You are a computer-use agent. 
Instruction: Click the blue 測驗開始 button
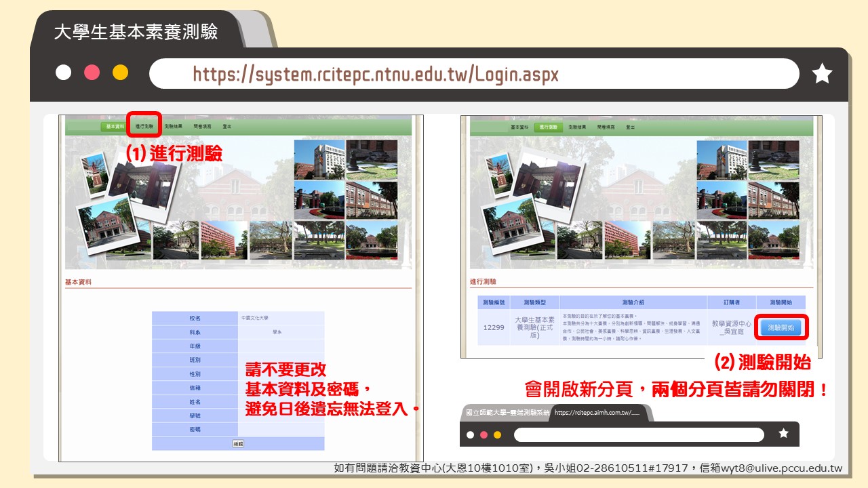[x=781, y=328]
